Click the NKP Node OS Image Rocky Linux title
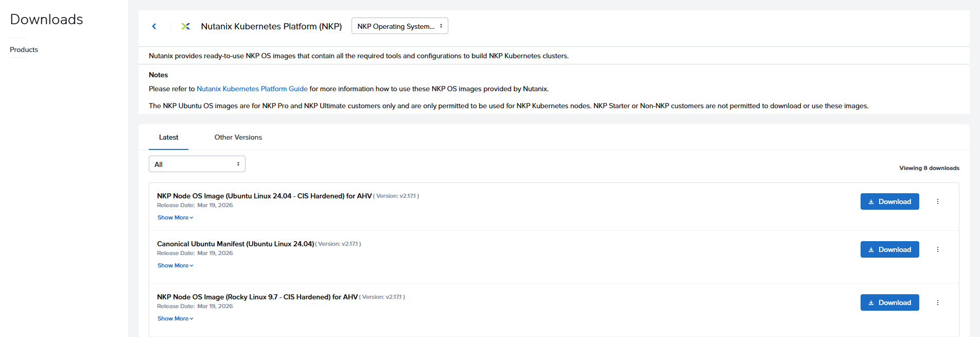Screen dimensions: 980x337 pyautogui.click(x=257, y=297)
